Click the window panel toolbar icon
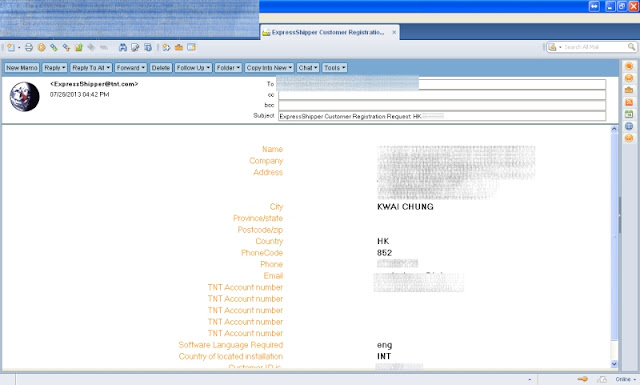This screenshot has height=385, width=640. point(191,47)
